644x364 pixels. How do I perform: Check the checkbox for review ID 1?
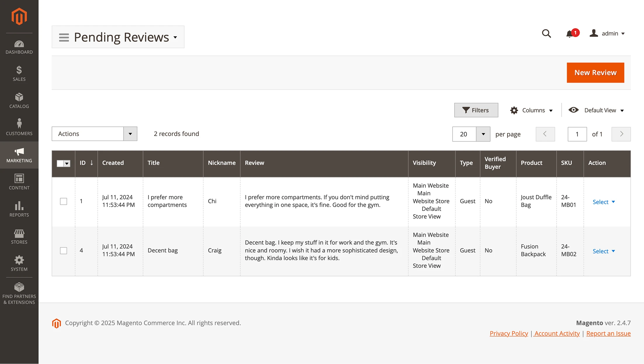coord(63,201)
